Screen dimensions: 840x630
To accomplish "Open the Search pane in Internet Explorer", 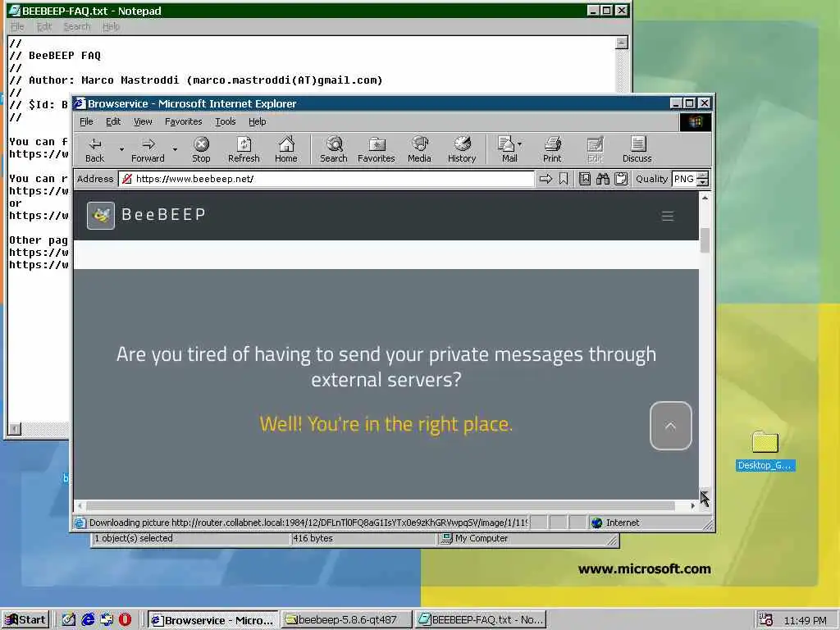I will (x=334, y=149).
